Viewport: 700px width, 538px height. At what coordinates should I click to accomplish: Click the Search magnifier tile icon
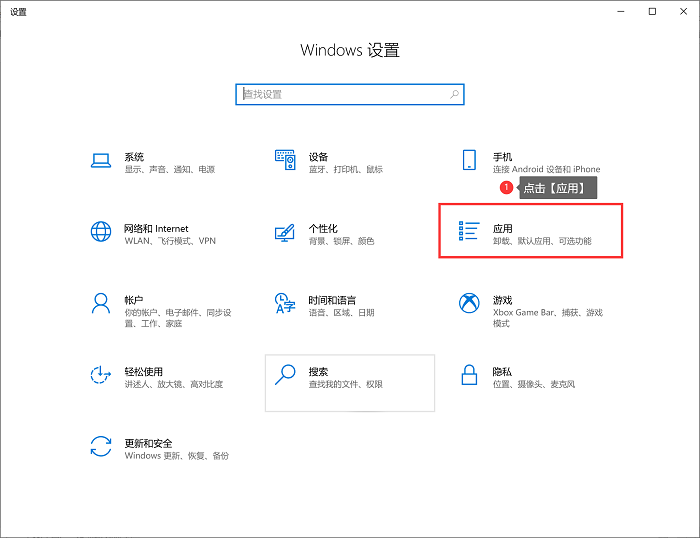tap(285, 375)
